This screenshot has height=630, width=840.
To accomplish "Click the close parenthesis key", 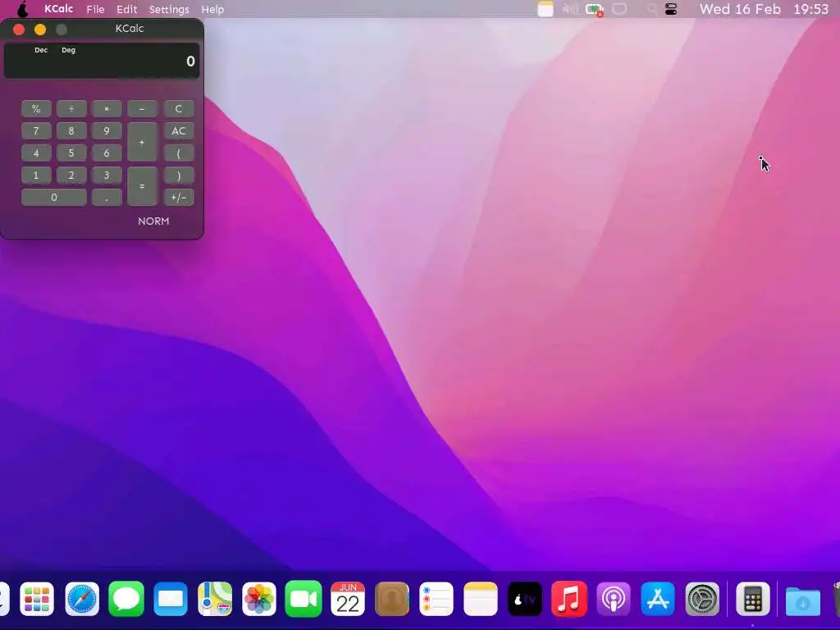I will click(x=178, y=176).
